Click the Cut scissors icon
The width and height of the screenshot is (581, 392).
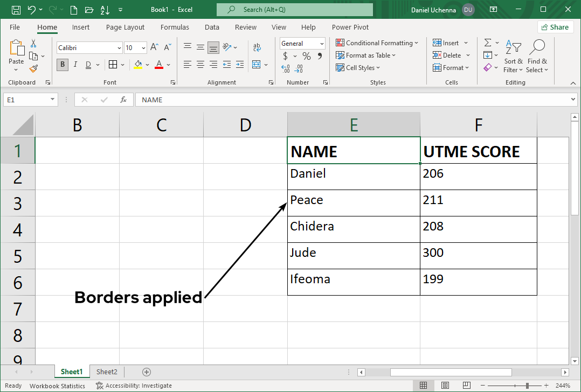pyautogui.click(x=33, y=44)
